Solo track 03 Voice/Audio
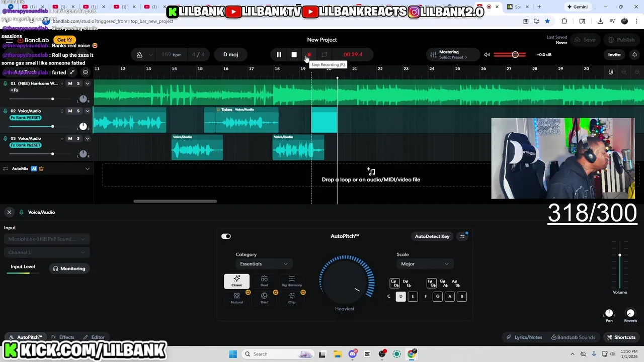Viewport: 644px width, 362px height. pyautogui.click(x=78, y=138)
